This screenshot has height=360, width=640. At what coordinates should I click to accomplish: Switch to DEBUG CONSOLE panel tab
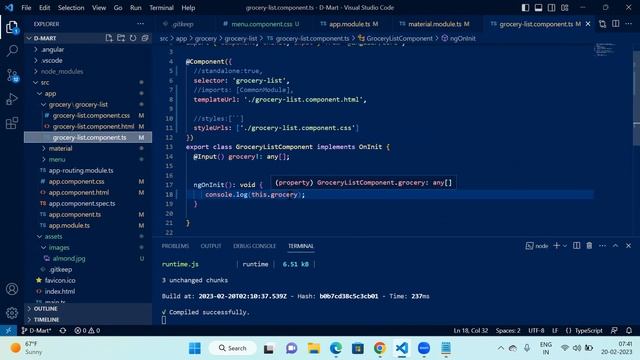click(x=254, y=246)
